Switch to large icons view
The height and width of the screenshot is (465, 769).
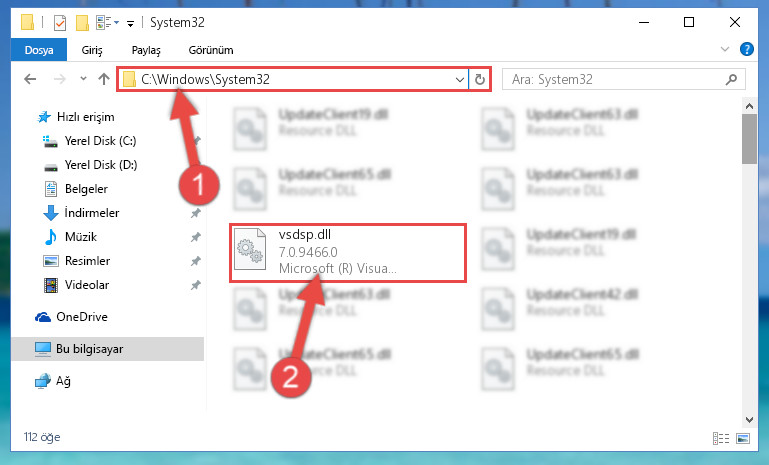click(743, 438)
